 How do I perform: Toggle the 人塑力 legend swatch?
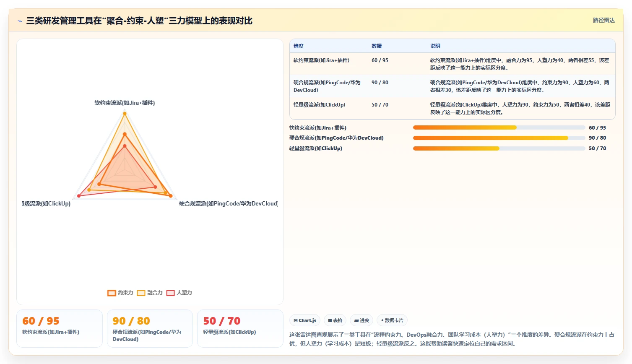(170, 293)
